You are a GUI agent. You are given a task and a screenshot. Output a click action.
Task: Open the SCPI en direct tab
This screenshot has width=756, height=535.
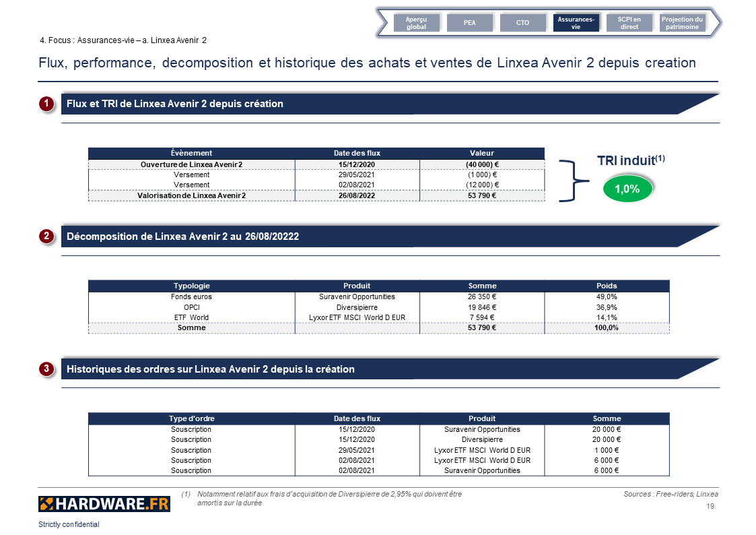[629, 23]
